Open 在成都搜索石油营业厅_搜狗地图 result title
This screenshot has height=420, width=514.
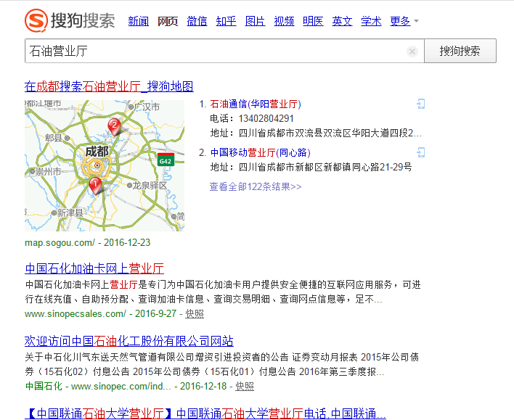point(109,86)
